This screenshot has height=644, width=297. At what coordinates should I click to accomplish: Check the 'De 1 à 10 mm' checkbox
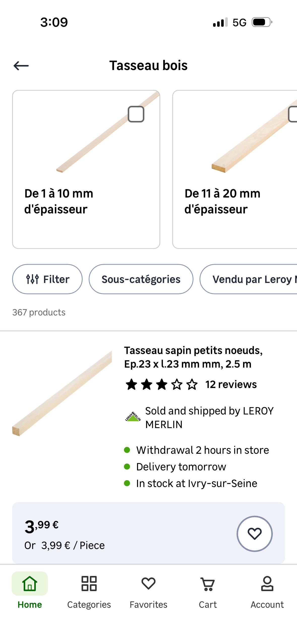click(136, 114)
